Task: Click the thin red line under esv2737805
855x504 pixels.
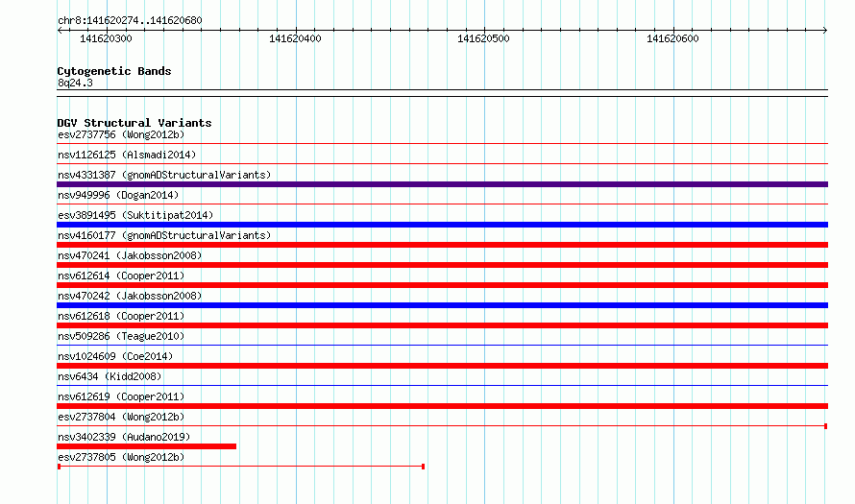Action: pos(241,467)
